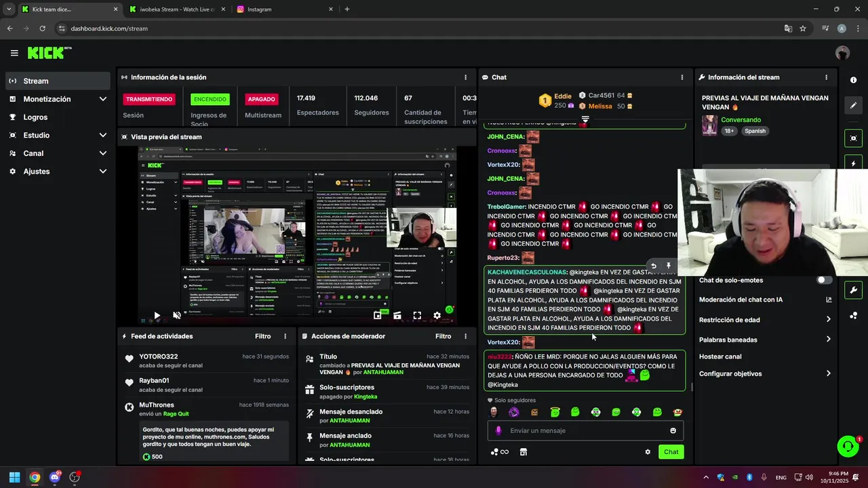Image resolution: width=868 pixels, height=488 pixels.
Task: Select the halo green emote quick-pick
Action: [555, 412]
